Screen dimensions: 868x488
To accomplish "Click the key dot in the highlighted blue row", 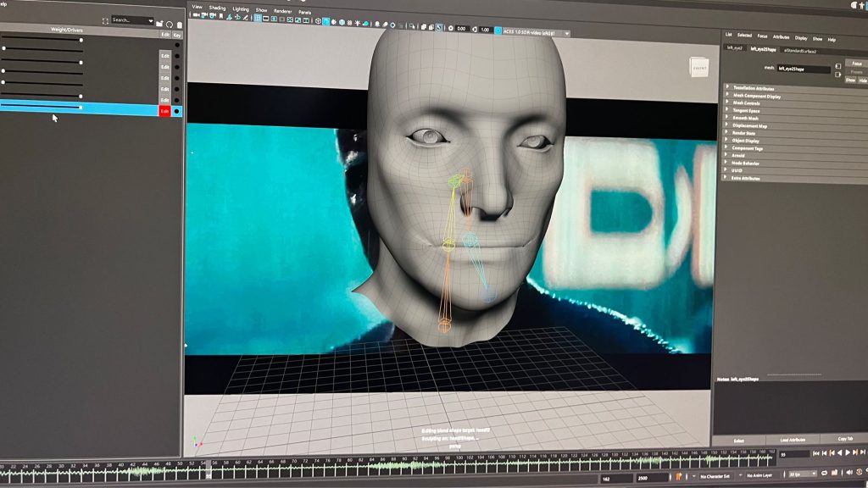I will 176,111.
